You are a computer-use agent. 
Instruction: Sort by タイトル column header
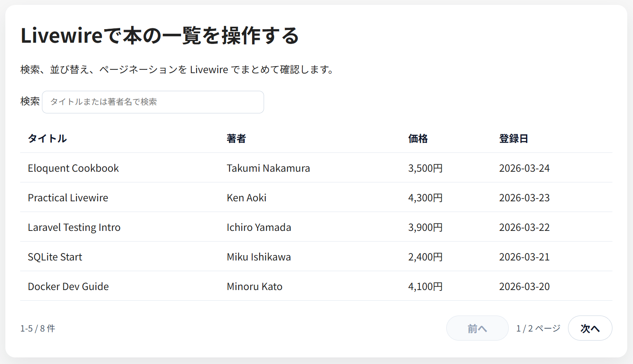point(47,138)
